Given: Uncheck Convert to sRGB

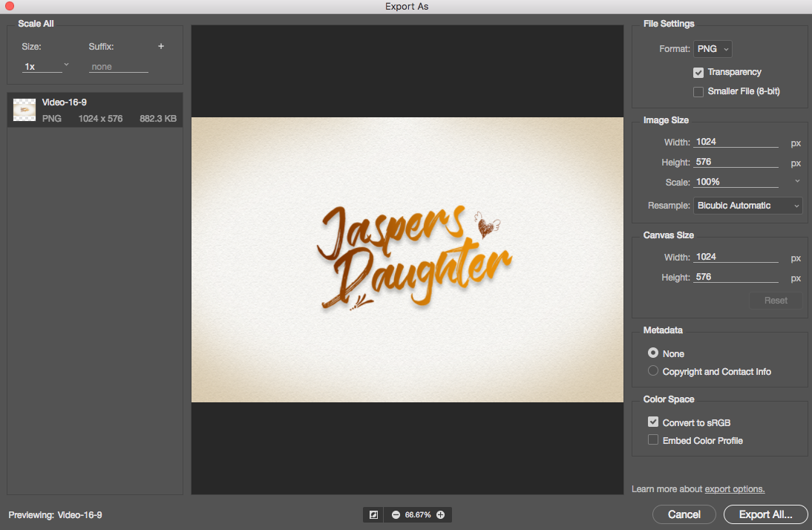Looking at the screenshot, I should point(653,422).
